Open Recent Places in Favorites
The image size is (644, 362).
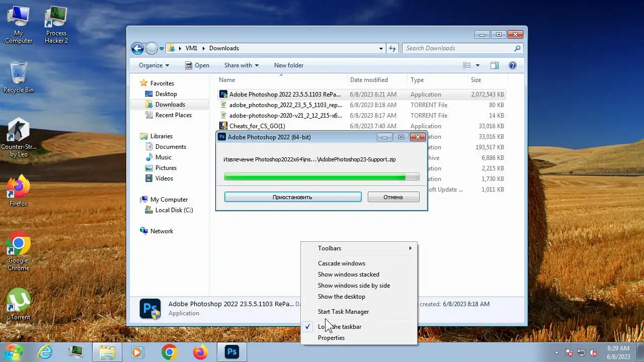(174, 115)
